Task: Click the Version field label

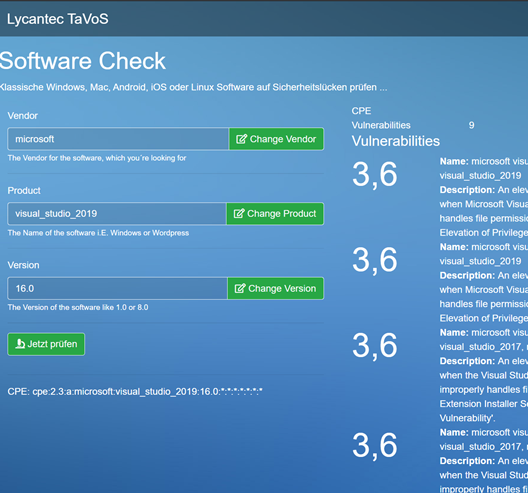Action: tap(24, 265)
